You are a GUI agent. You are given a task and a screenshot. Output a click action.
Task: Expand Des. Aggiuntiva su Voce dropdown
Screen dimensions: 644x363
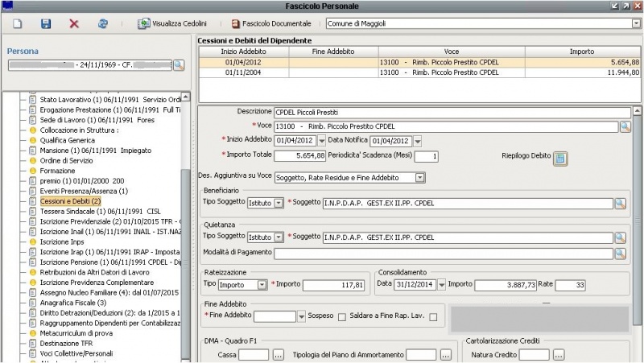pyautogui.click(x=420, y=177)
